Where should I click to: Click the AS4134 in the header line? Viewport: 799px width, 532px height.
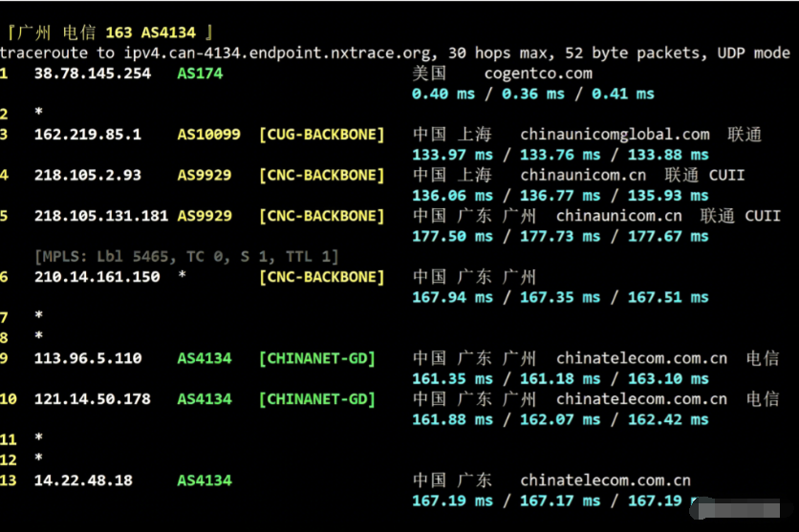tap(168, 32)
